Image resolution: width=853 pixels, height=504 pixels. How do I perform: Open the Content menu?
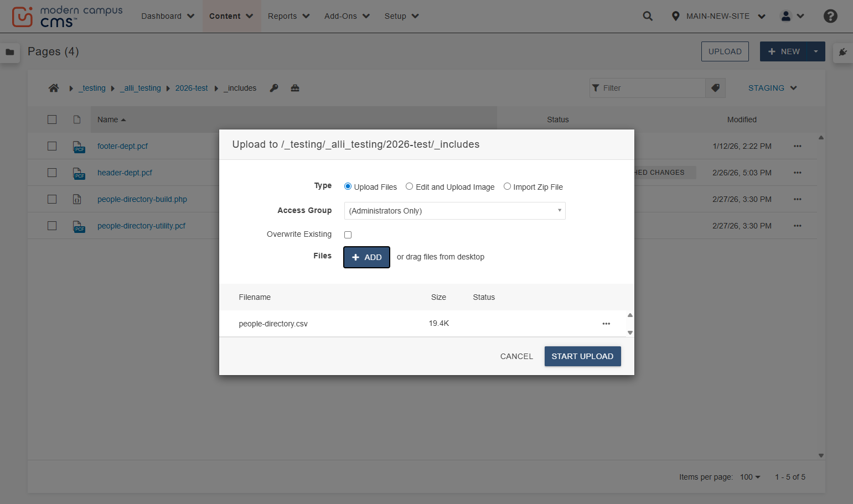tap(231, 16)
